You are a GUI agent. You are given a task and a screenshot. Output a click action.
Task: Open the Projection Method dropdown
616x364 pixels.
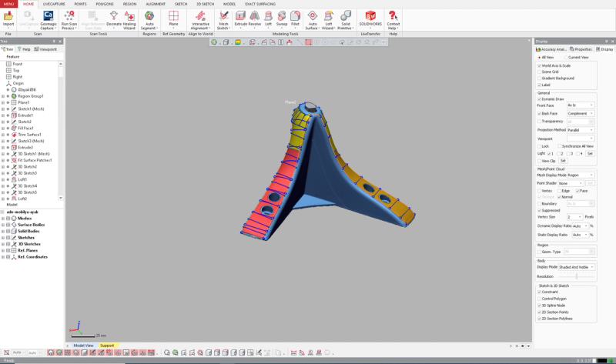pos(581,130)
